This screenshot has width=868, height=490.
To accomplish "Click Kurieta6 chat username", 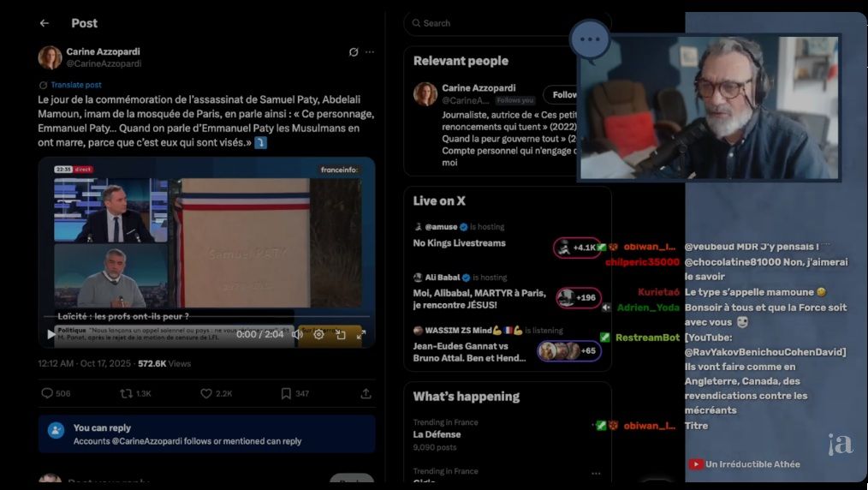I will [x=658, y=292].
